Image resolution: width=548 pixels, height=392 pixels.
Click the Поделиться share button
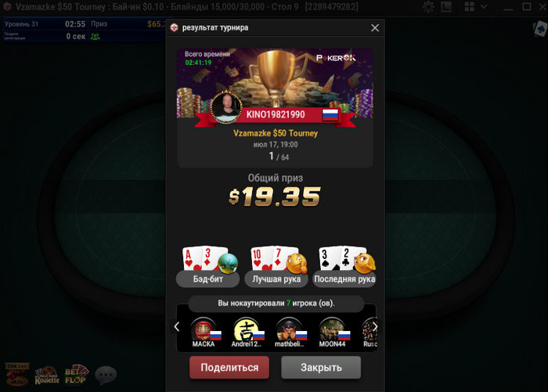pyautogui.click(x=229, y=367)
